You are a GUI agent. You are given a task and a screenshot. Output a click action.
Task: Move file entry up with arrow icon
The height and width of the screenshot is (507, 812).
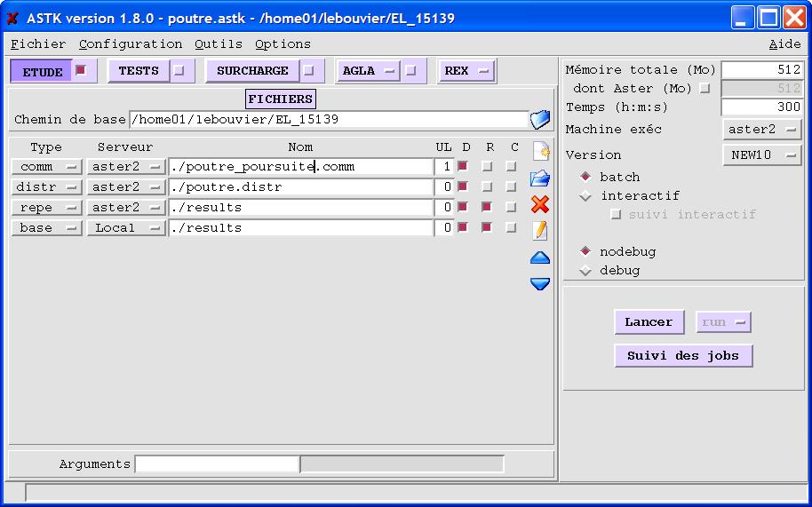540,258
